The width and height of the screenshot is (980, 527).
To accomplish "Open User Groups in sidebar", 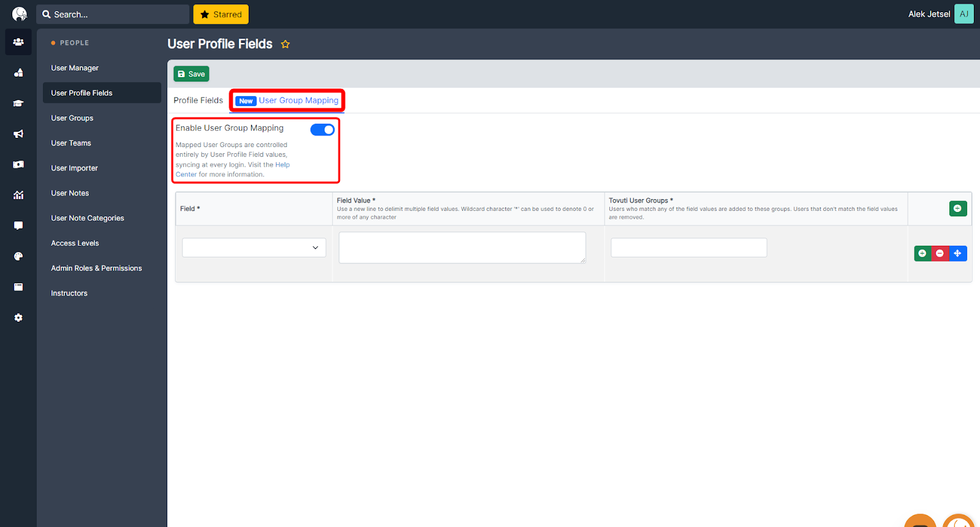I will (x=72, y=118).
